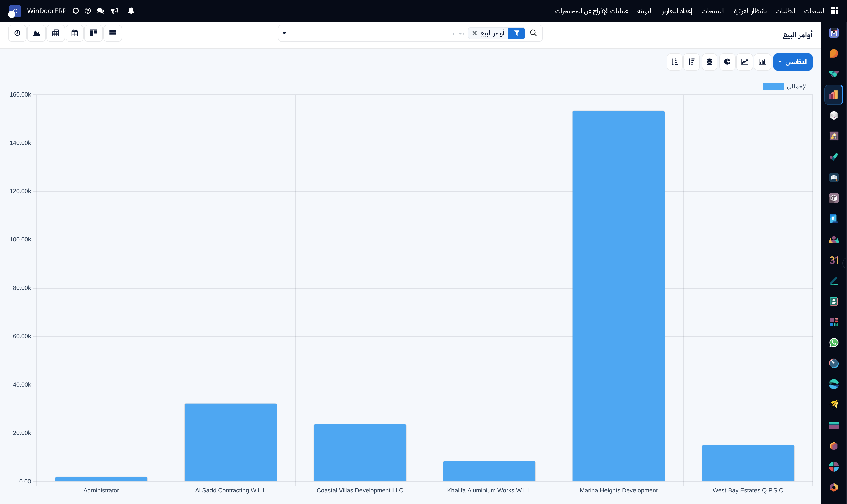Click the user avatar next to WinDoorERP

[x=15, y=11]
